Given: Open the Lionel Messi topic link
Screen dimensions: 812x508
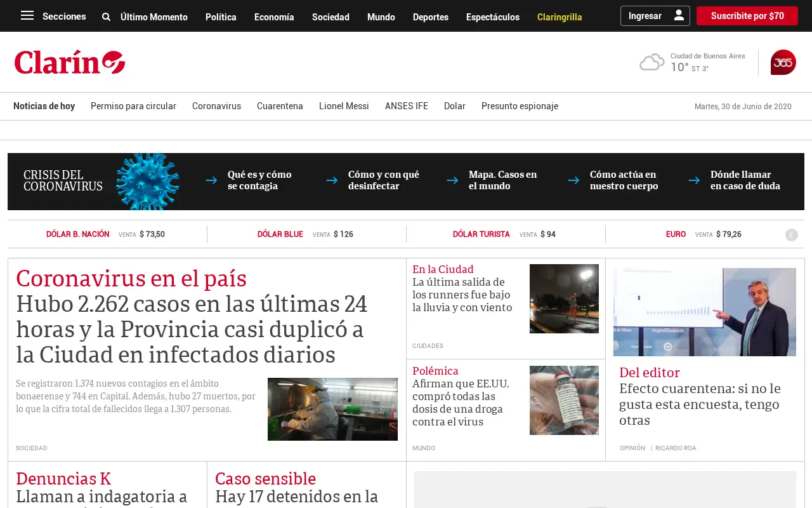Looking at the screenshot, I should [x=344, y=106].
